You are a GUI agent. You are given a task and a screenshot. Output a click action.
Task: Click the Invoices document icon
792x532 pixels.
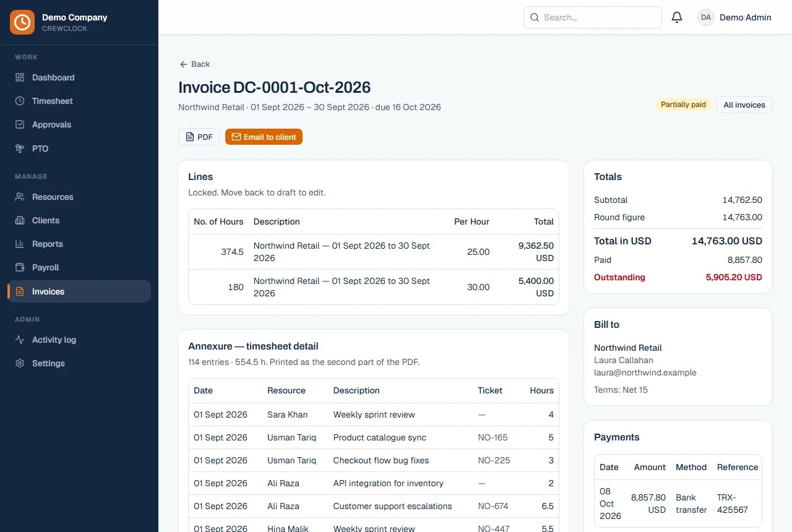point(20,291)
